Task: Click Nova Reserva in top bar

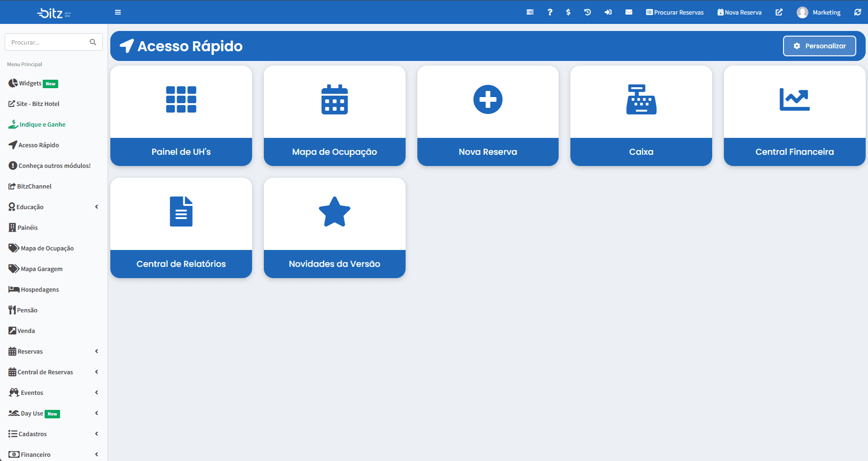Action: 739,12
